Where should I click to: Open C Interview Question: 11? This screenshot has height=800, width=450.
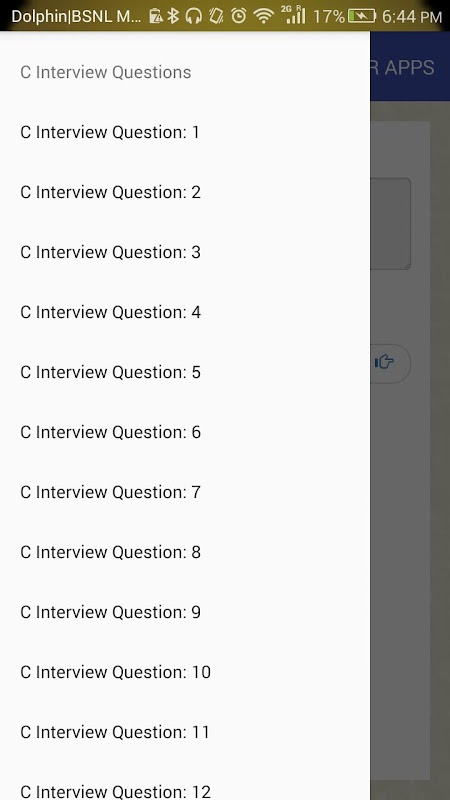coord(185,732)
